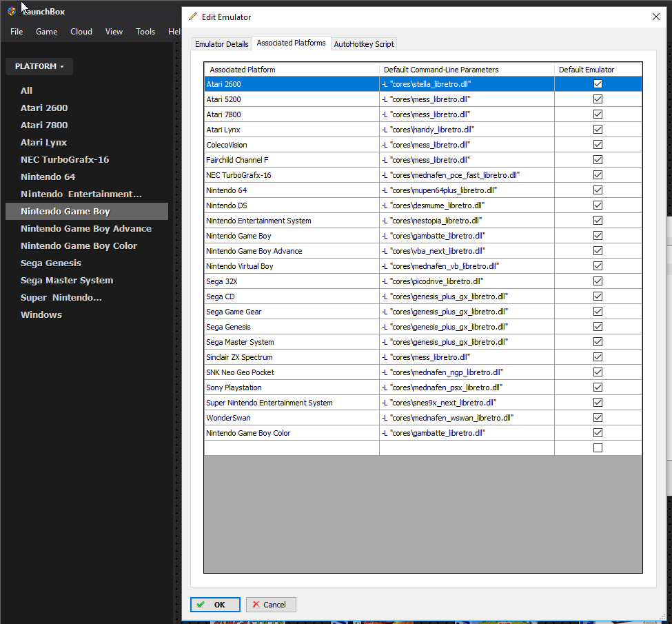672x624 pixels.
Task: Select Nintendo Game Boy Advance in sidebar
Action: (86, 229)
